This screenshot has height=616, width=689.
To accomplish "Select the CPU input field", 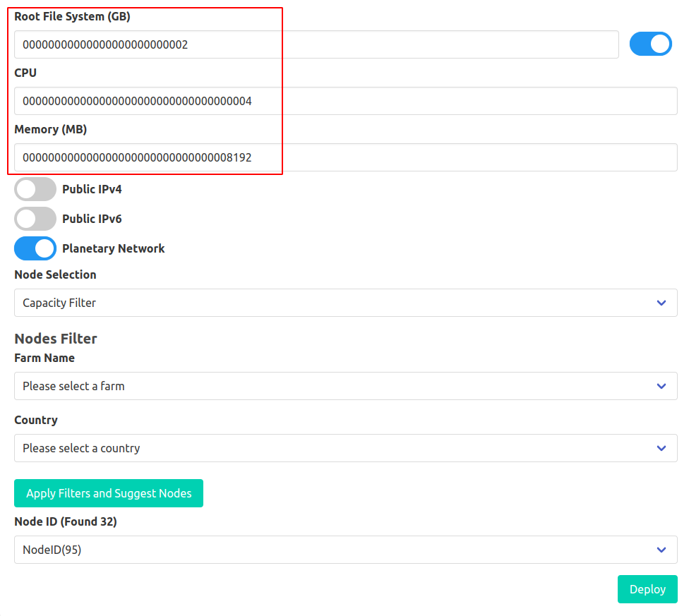I will click(x=346, y=101).
